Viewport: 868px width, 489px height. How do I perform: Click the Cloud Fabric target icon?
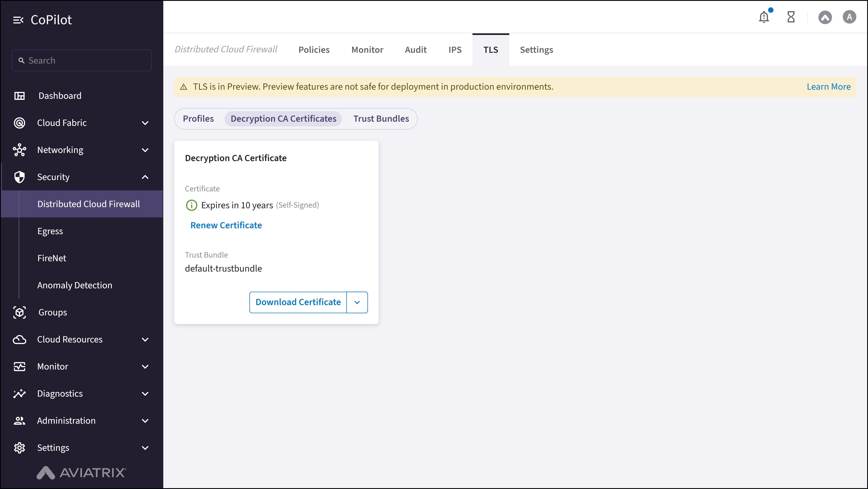click(x=20, y=123)
